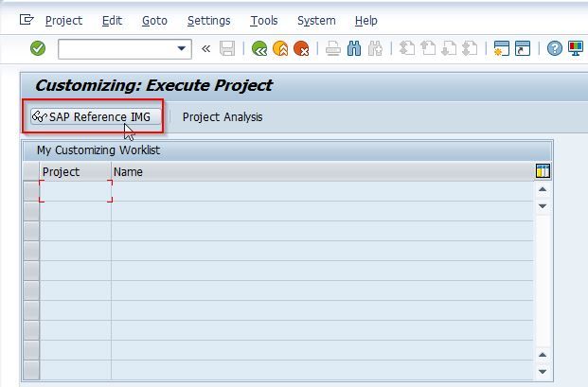The height and width of the screenshot is (387, 588).
Task: Click the green Enter checkmark icon
Action: click(38, 48)
